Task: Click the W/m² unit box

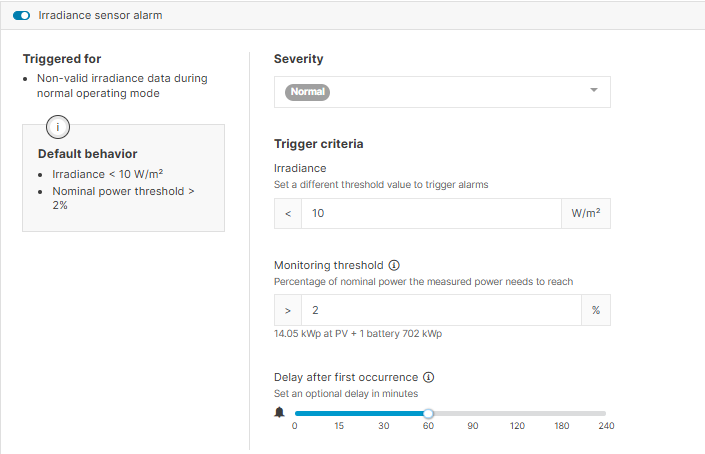Action: click(x=586, y=214)
